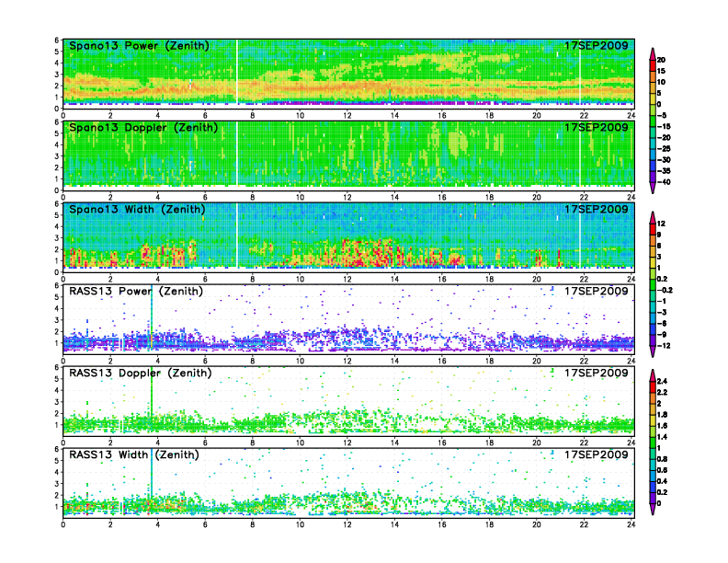
Task: Click the 17SEP2009 date in RASS13 Doppler panel
Action: coord(597,373)
